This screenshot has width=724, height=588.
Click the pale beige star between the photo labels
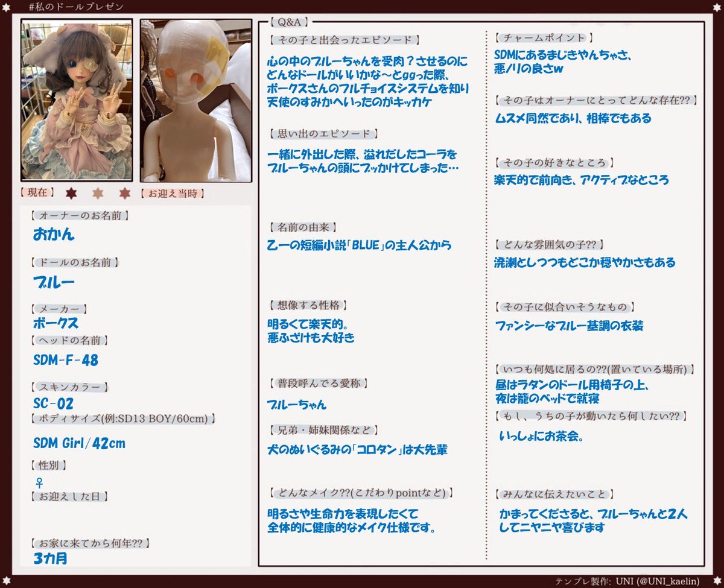click(x=98, y=194)
